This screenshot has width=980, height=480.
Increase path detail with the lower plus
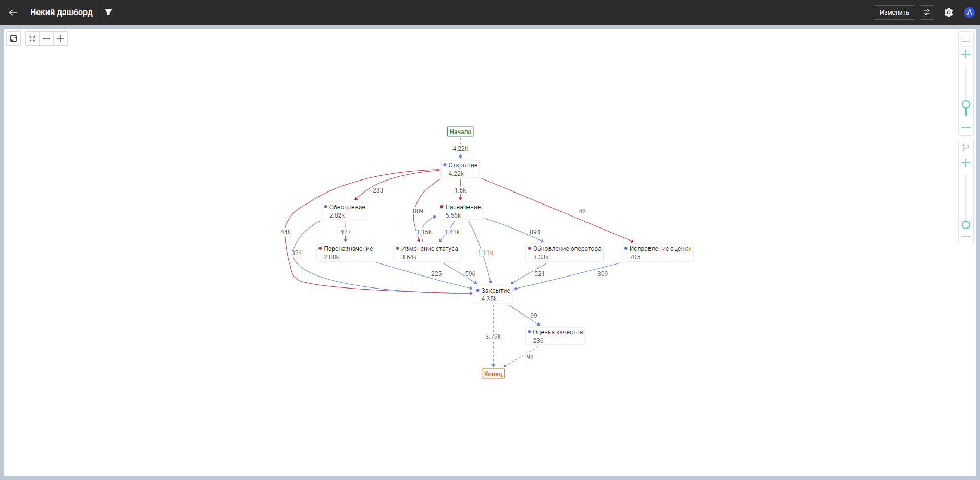click(x=966, y=163)
